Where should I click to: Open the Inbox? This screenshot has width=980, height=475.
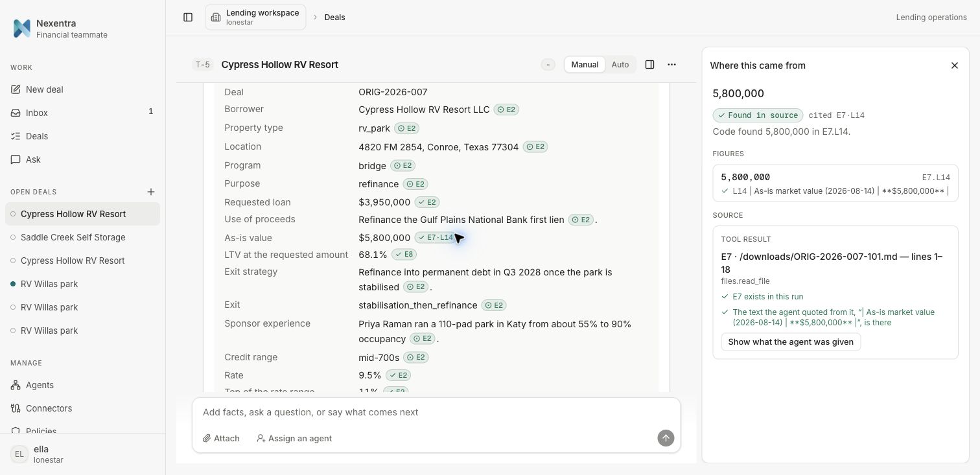click(x=82, y=113)
